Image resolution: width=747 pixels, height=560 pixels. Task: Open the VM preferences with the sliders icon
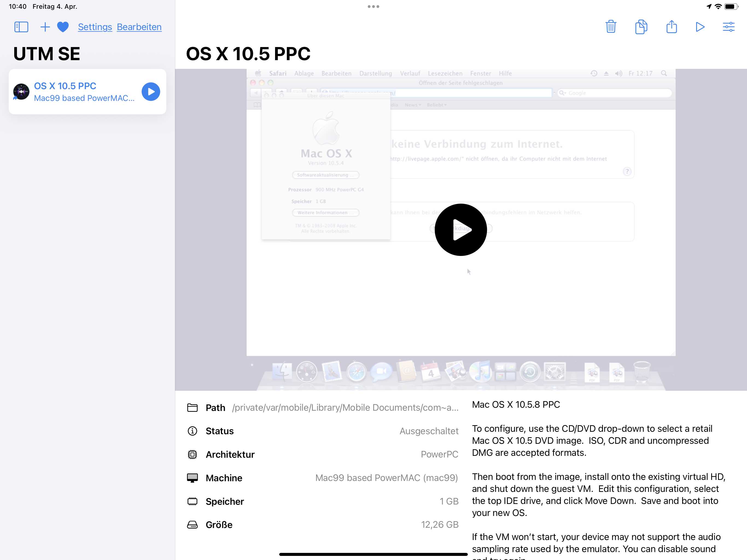pyautogui.click(x=728, y=27)
